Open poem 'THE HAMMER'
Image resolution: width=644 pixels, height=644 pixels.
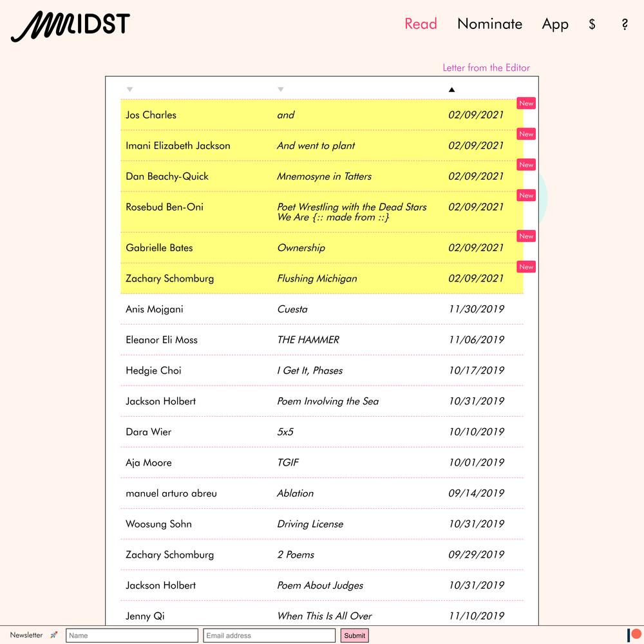point(308,340)
